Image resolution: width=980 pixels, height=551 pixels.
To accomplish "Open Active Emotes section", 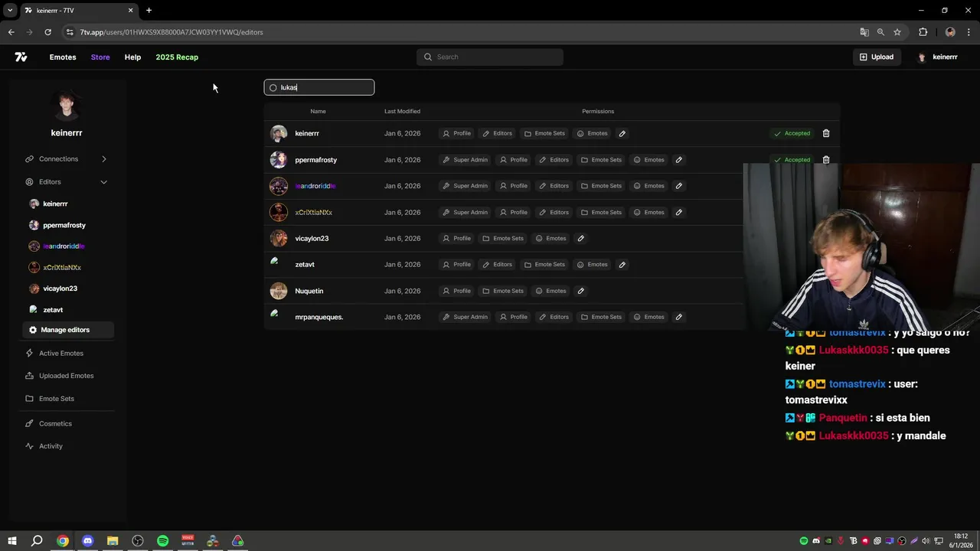I will click(61, 353).
